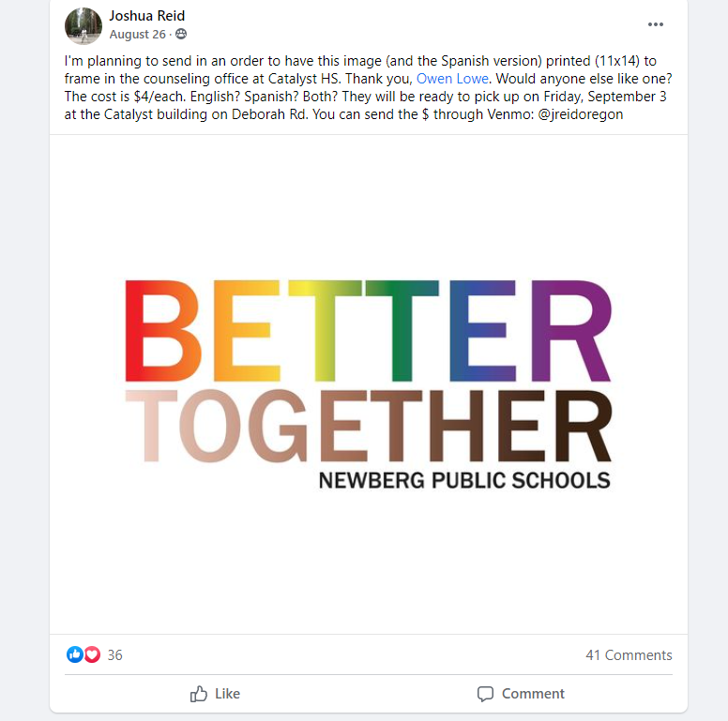Click the Like button label
The height and width of the screenshot is (721, 728).
pos(227,694)
